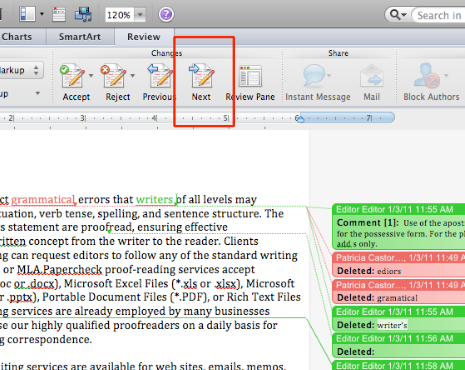Image resolution: width=465 pixels, height=370 pixels.
Task: Expand the Accept dropdown arrow
Action: point(91,76)
